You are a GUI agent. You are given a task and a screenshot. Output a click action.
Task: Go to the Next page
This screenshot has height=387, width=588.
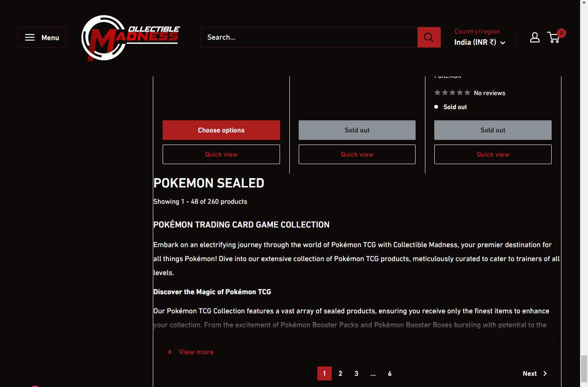pos(535,373)
